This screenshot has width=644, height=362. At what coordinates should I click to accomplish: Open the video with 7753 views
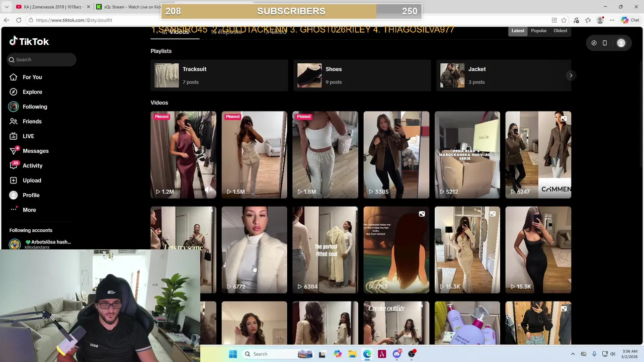(x=396, y=249)
